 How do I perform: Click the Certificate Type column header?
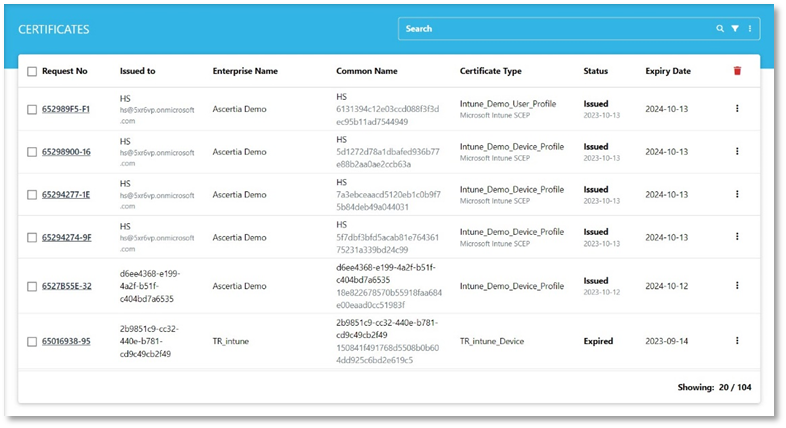pyautogui.click(x=497, y=72)
